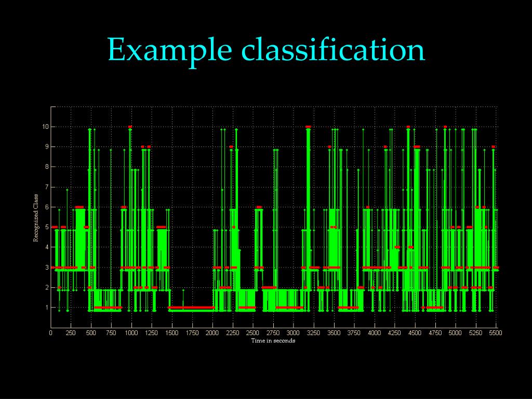Click the x-axis tick label 4250
This screenshot has width=532, height=399.
tap(394, 333)
